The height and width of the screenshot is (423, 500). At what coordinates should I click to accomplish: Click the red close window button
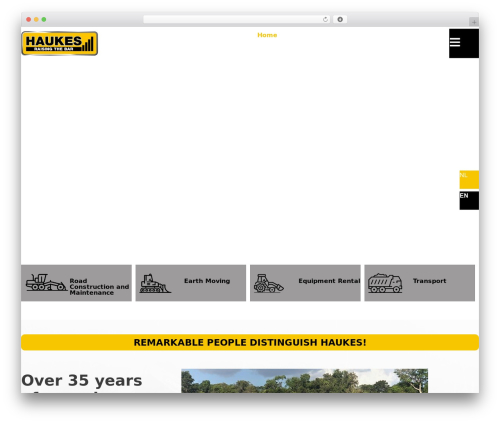point(29,19)
